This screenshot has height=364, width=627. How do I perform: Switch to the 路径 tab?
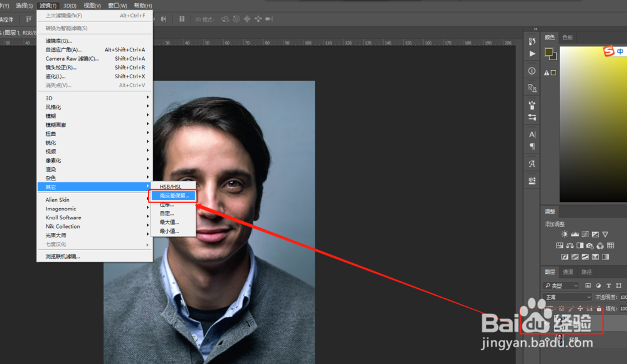pos(586,272)
